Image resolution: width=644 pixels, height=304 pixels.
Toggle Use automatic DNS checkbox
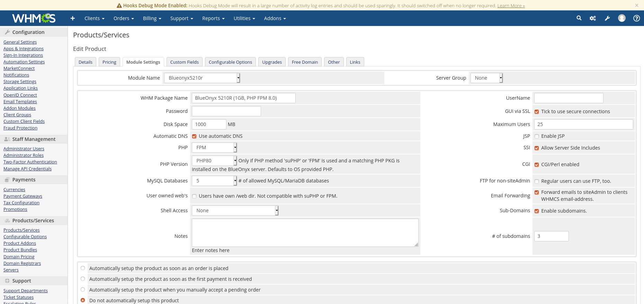point(194,136)
